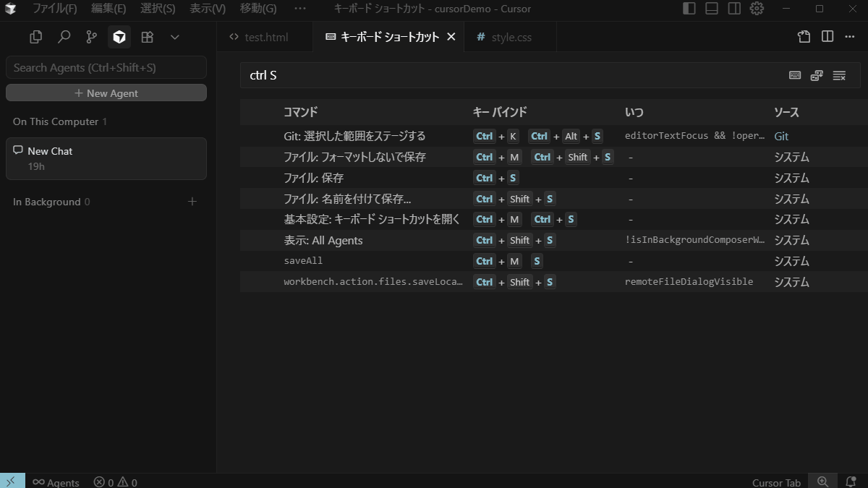
Task: Add background agent with plus icon
Action: pyautogui.click(x=192, y=202)
